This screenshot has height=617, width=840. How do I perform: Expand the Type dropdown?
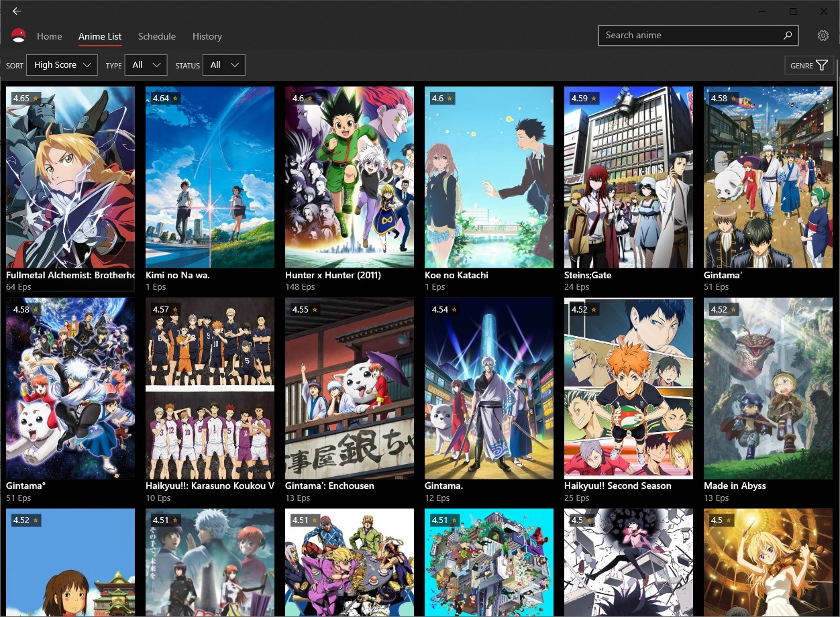[x=146, y=65]
